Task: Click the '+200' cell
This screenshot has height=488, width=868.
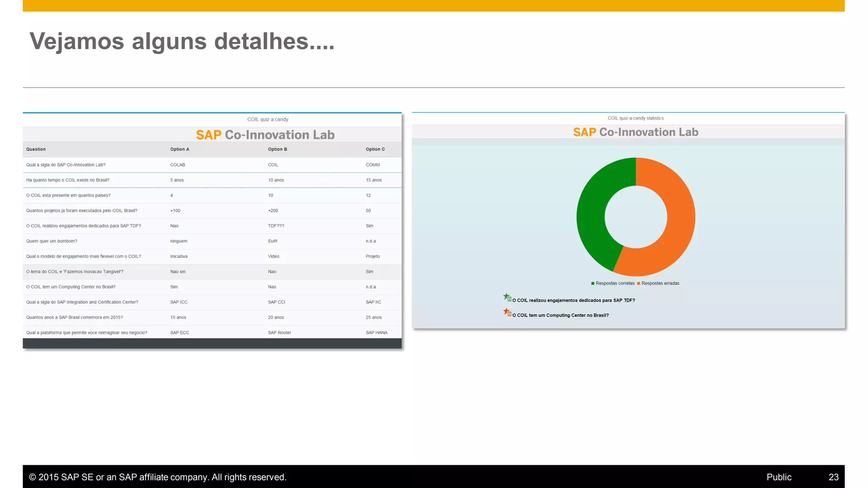Action: 273,211
